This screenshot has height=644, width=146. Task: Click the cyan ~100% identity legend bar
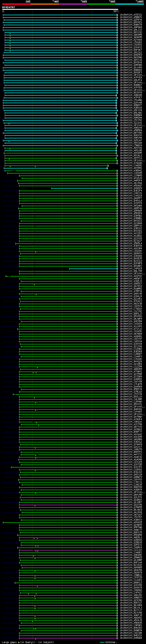pyautogui.click(x=130, y=4)
